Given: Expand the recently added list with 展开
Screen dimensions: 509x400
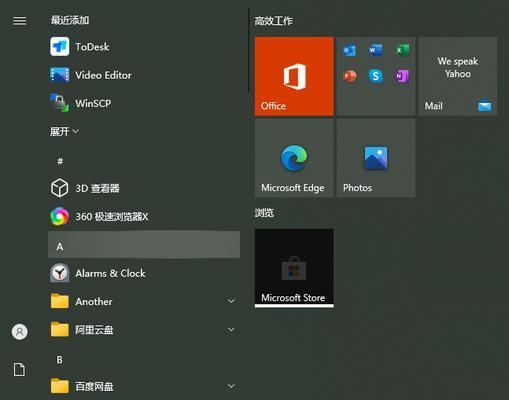Looking at the screenshot, I should point(64,132).
